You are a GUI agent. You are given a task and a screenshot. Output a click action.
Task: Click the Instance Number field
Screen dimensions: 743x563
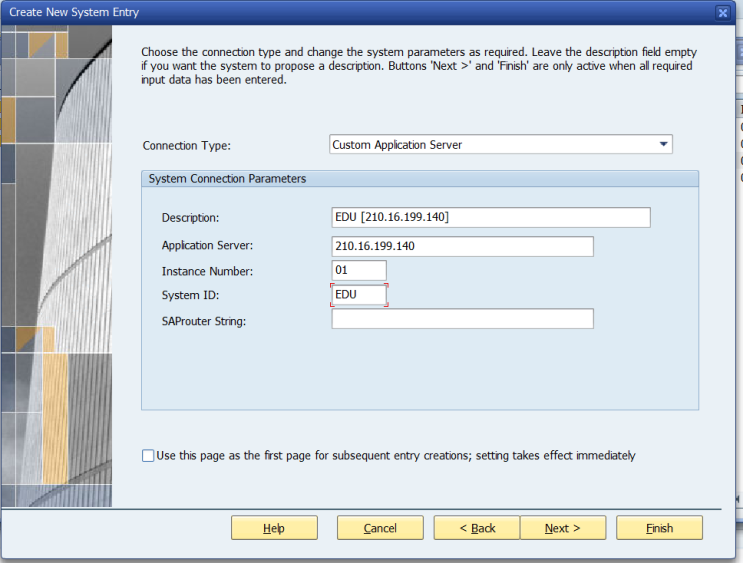(359, 271)
